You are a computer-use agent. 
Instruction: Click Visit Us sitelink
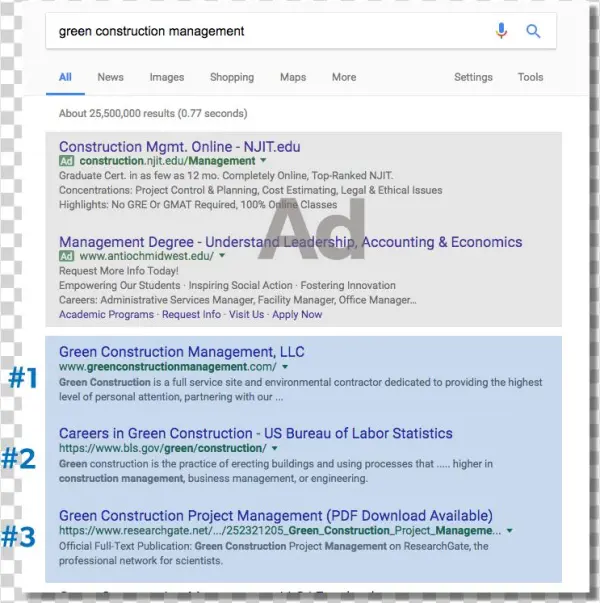click(247, 315)
